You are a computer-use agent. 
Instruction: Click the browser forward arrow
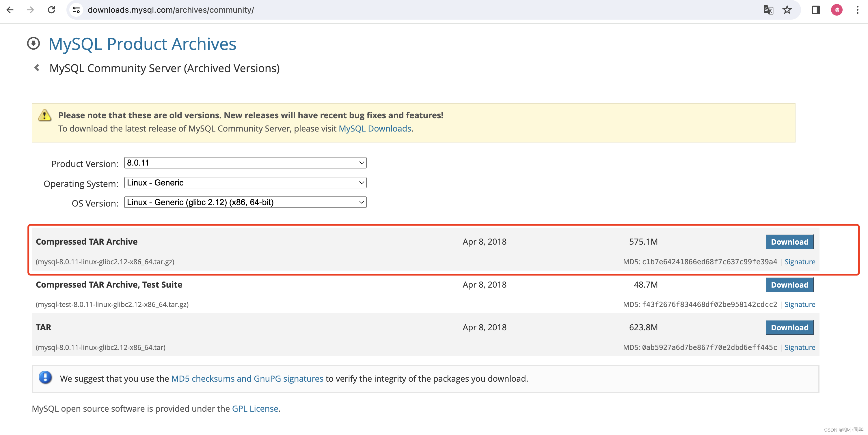click(31, 10)
